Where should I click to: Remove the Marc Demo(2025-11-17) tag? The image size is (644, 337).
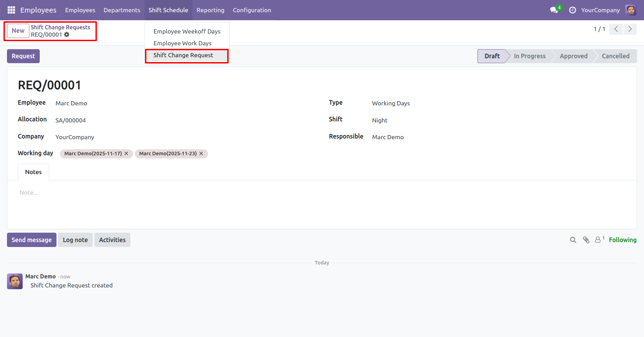tap(127, 153)
